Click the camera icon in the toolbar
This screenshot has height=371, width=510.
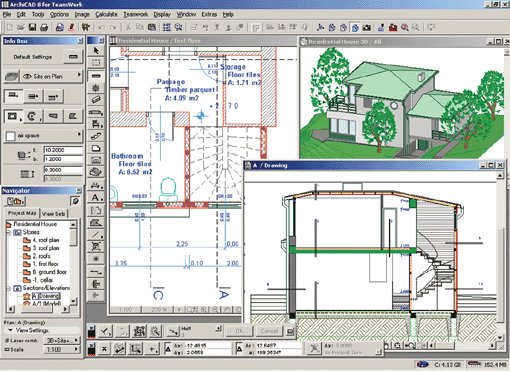[x=367, y=28]
